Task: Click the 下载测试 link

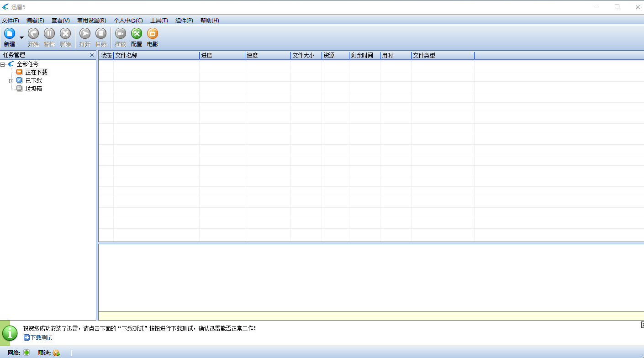Action: pyautogui.click(x=41, y=338)
